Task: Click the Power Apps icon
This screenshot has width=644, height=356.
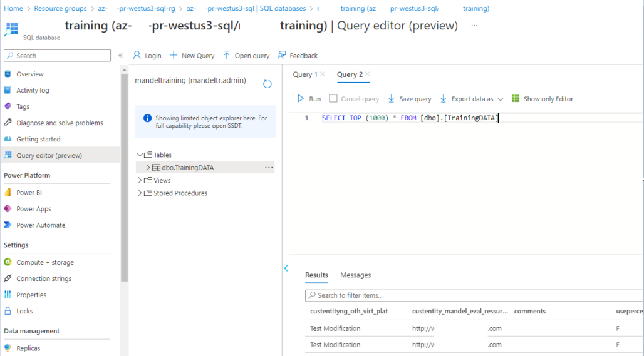Action: click(8, 209)
